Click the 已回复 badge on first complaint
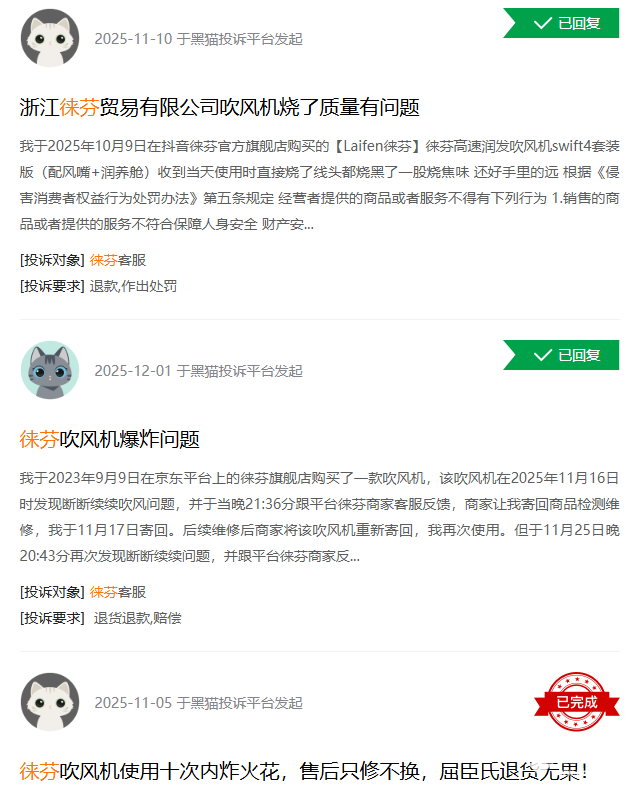This screenshot has height=788, width=639. 561,23
